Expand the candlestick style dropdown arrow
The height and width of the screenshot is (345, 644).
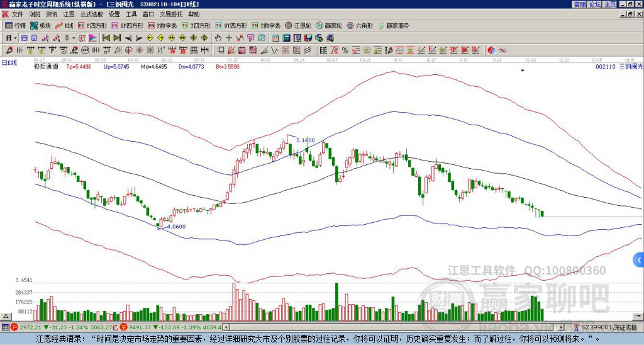(74, 38)
